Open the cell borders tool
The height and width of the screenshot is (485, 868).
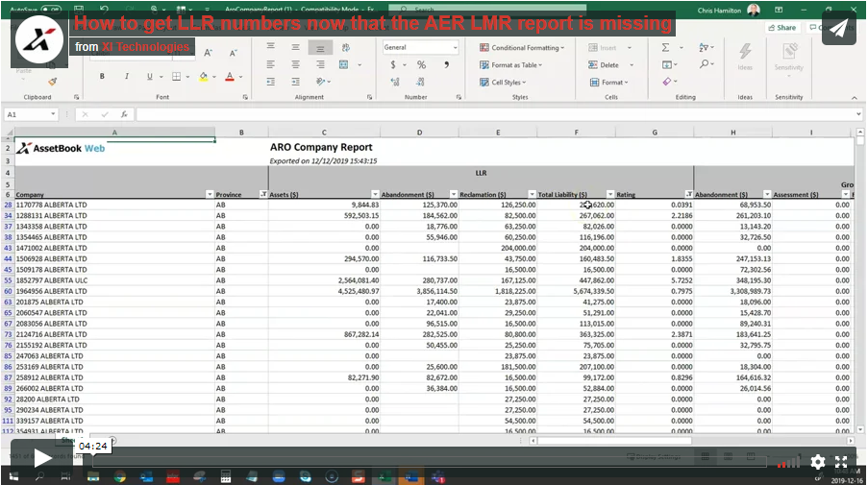tap(177, 76)
